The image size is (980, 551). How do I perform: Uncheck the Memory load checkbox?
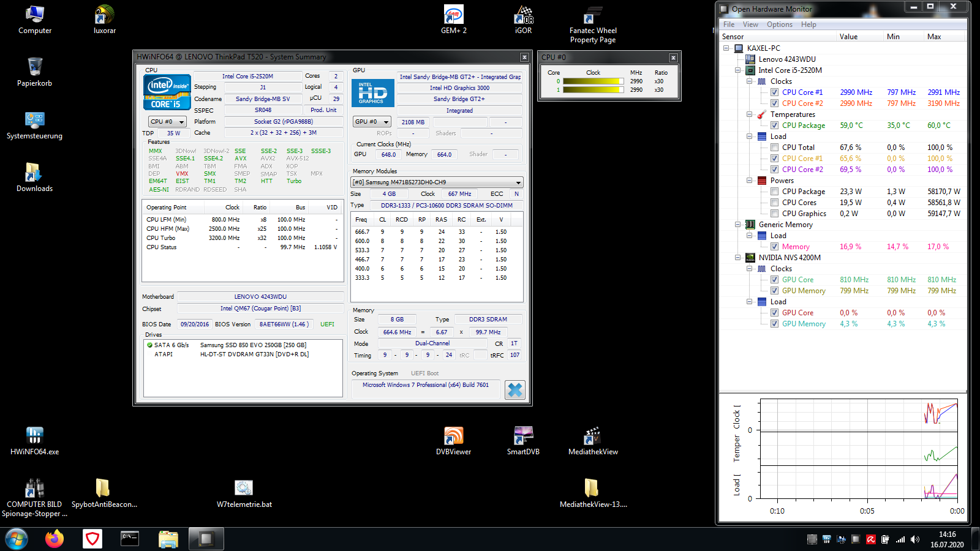pyautogui.click(x=774, y=247)
